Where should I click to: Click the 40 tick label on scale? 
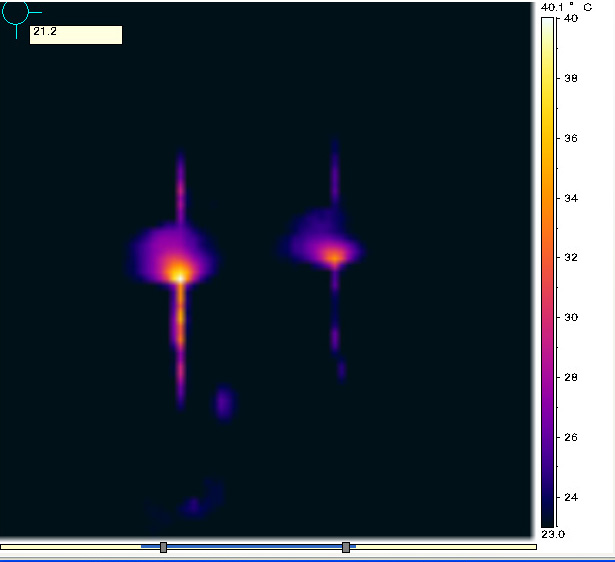(571, 18)
